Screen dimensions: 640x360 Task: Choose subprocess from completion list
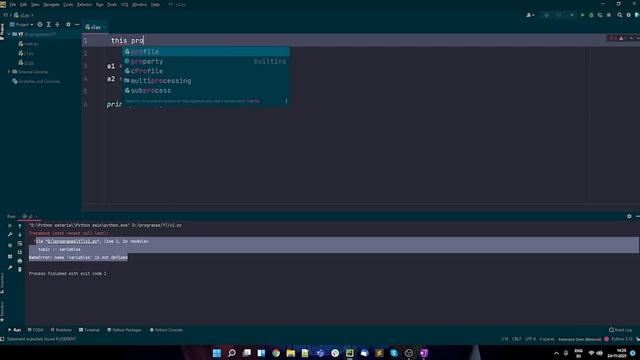click(x=206, y=91)
